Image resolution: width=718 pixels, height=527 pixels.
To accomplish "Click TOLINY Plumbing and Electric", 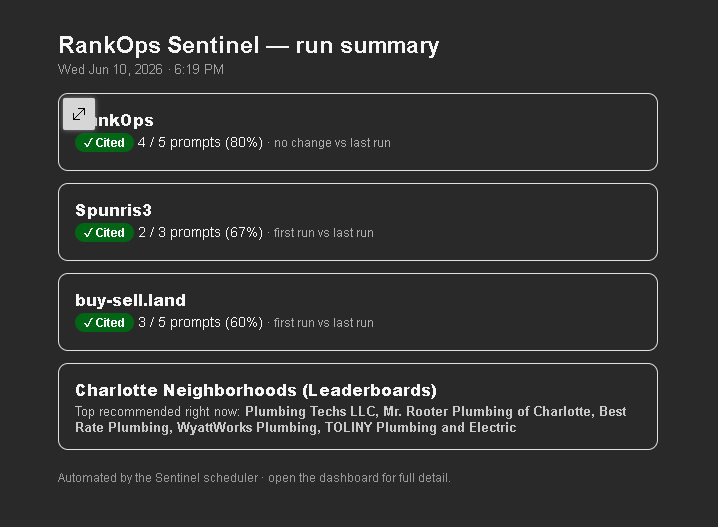I will 421,428.
